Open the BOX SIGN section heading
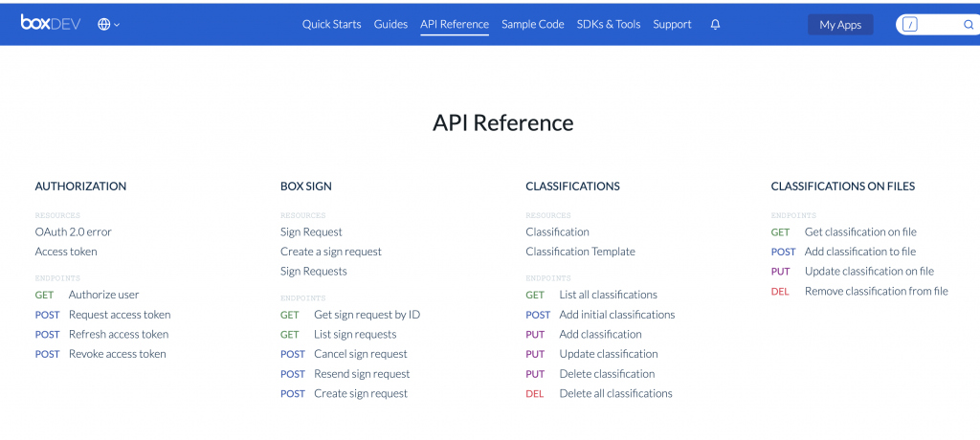 [306, 187]
